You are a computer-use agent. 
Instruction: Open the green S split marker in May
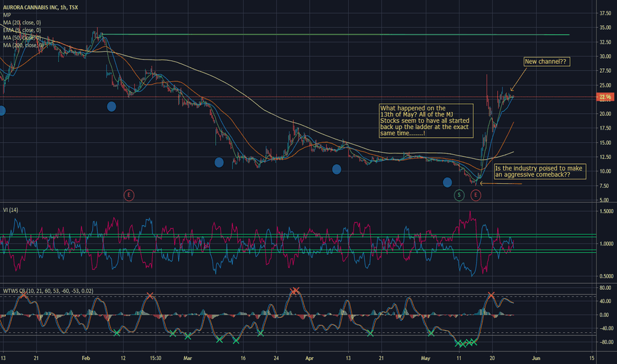[x=459, y=195]
